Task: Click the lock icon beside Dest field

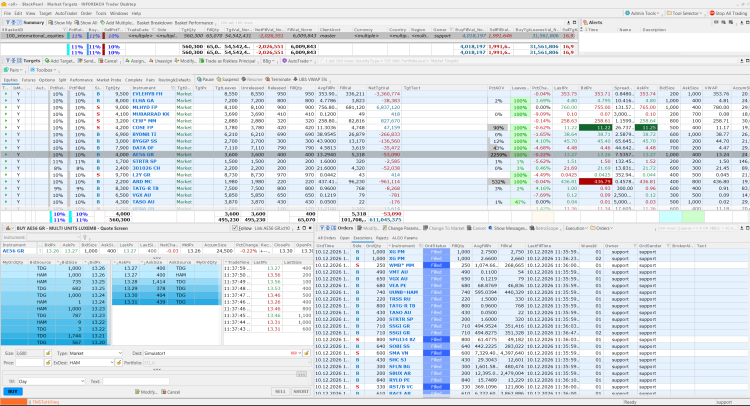Action: pyautogui.click(x=306, y=353)
